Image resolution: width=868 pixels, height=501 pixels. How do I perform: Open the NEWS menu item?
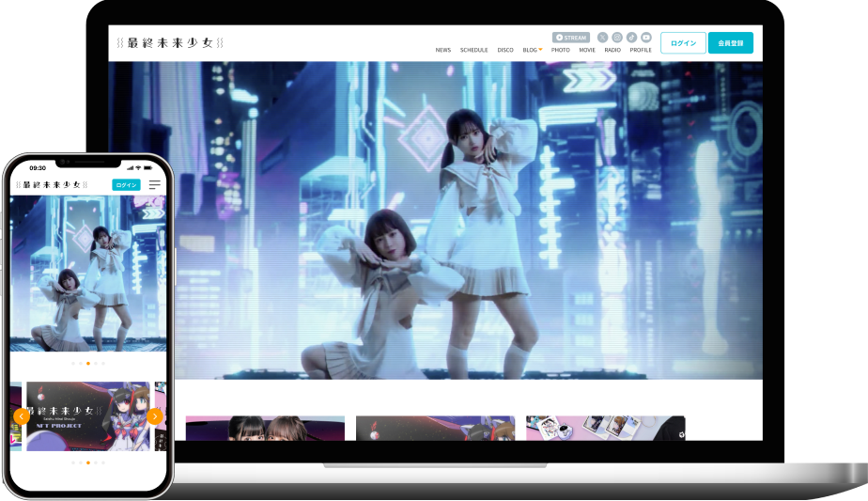pyautogui.click(x=442, y=50)
